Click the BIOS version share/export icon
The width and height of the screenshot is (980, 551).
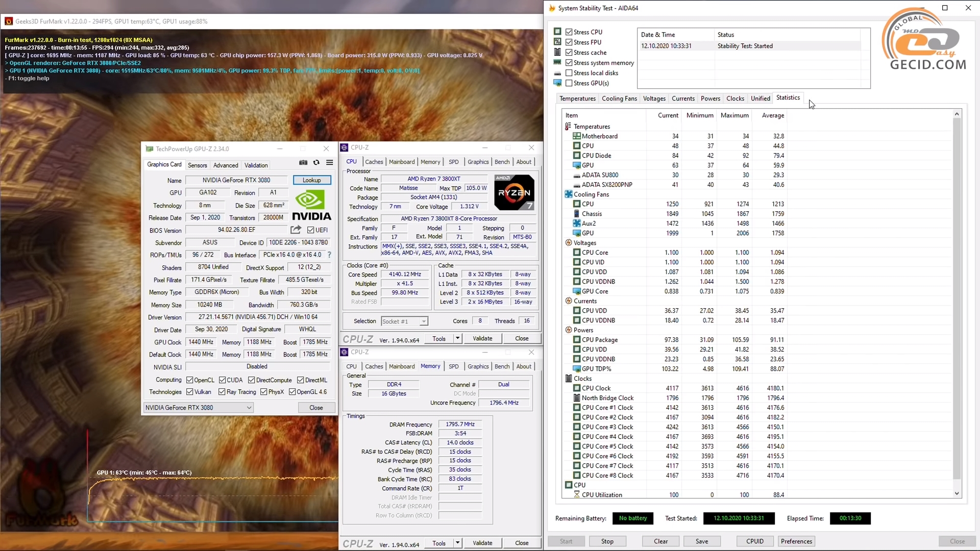[x=296, y=230]
